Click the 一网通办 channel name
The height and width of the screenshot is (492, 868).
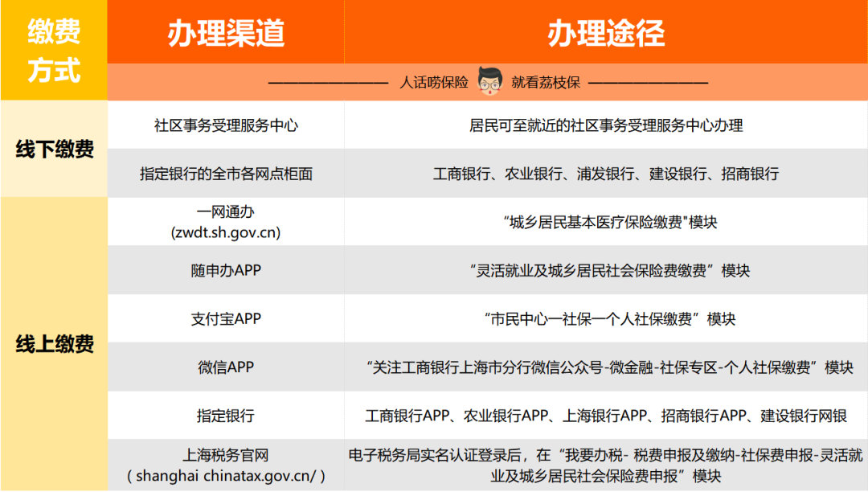[x=226, y=212]
